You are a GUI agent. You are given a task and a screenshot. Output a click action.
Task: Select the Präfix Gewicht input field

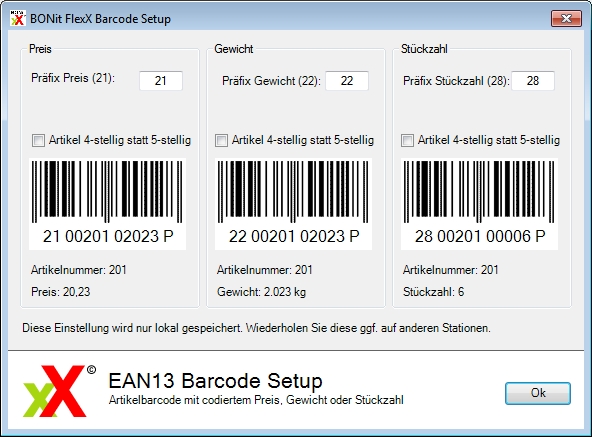tap(347, 80)
